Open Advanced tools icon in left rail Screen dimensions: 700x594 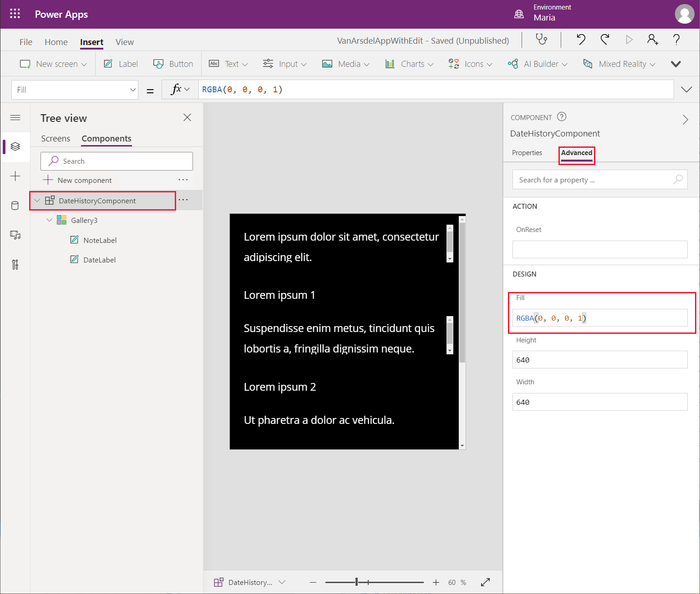pyautogui.click(x=15, y=265)
